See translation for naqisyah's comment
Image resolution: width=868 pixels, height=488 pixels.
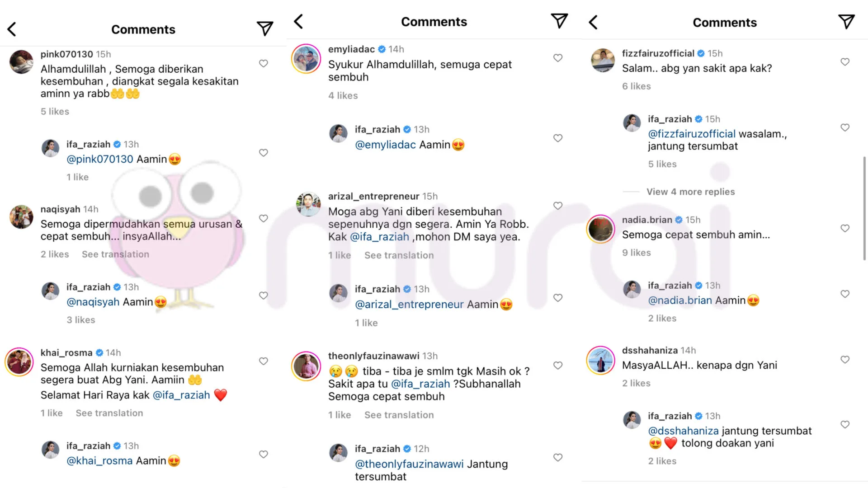115,254
